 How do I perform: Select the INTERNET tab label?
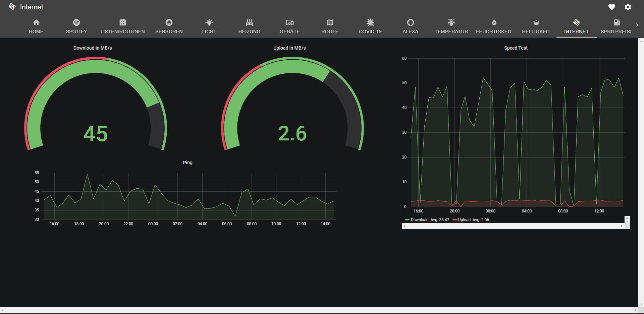point(577,32)
